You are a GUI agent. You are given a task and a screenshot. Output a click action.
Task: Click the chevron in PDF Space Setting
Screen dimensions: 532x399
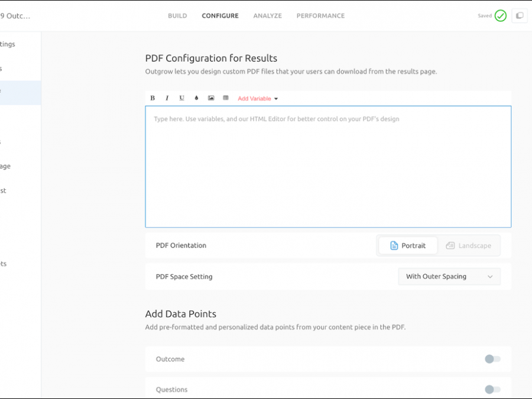tap(490, 277)
